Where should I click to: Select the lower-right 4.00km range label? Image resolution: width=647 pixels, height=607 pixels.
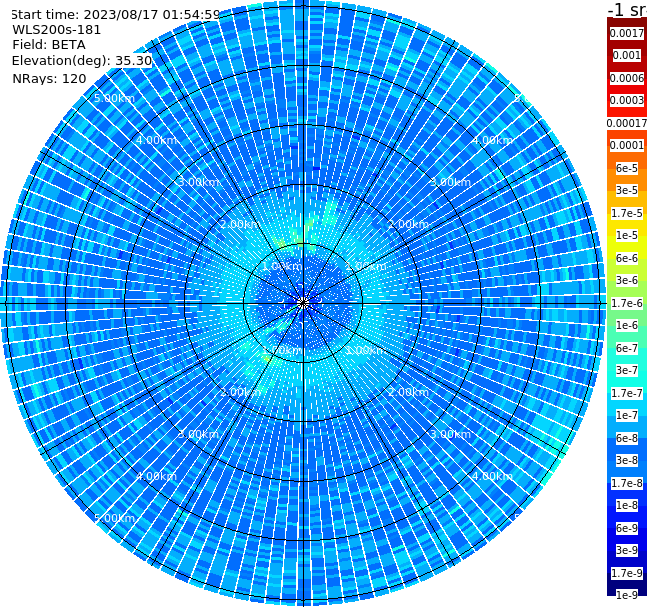coord(492,476)
